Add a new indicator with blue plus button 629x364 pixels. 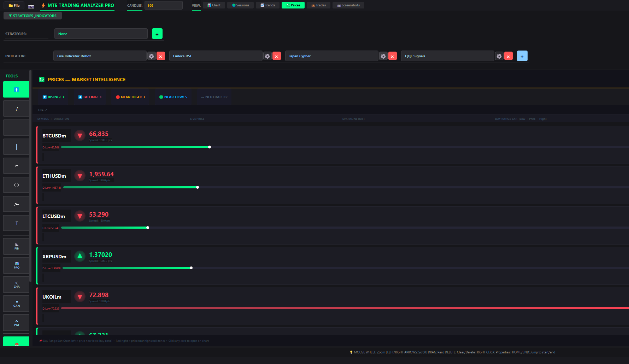pyautogui.click(x=522, y=56)
